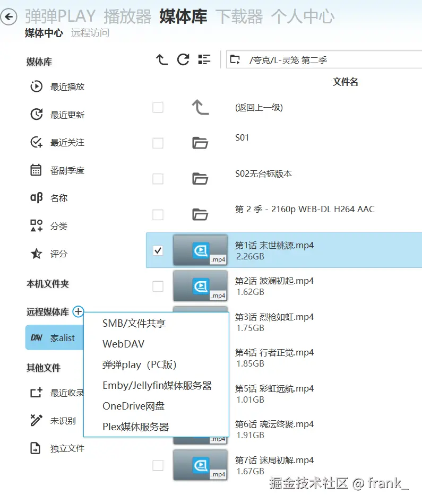The image size is (422, 504).
Task: Click the 评分 star icon
Action: click(x=36, y=254)
